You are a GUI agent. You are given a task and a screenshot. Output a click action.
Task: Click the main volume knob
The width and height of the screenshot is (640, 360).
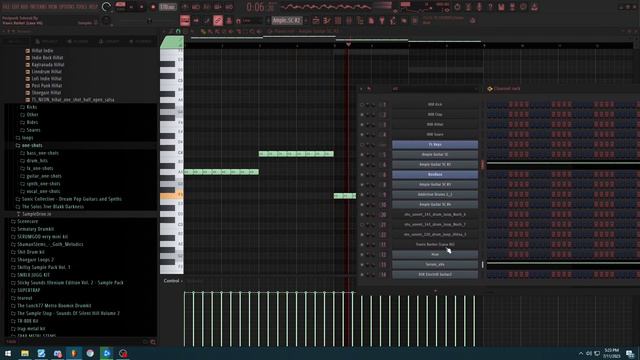pyautogui.click(x=106, y=7)
